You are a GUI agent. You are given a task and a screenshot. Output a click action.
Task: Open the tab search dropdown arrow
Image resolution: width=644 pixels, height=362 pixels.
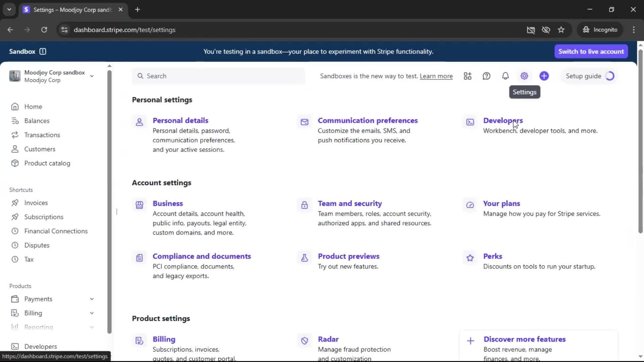(x=9, y=9)
